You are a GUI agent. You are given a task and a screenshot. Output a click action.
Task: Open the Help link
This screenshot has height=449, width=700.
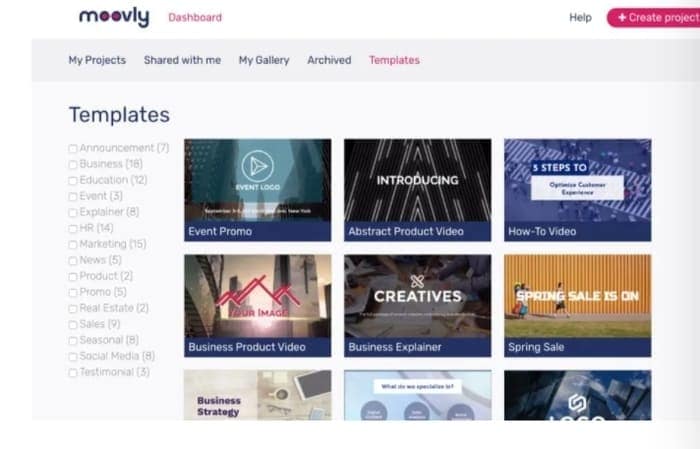[580, 17]
